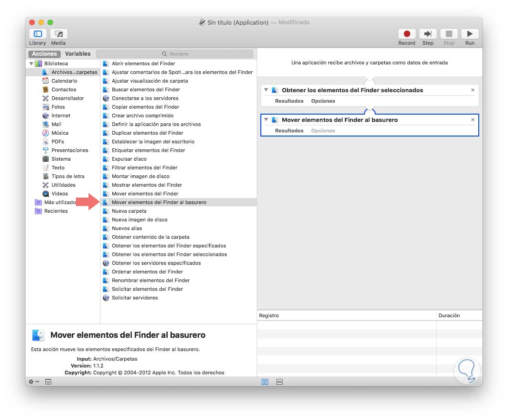Click the Nombre search field
The width and height of the screenshot is (508, 420).
point(175,54)
